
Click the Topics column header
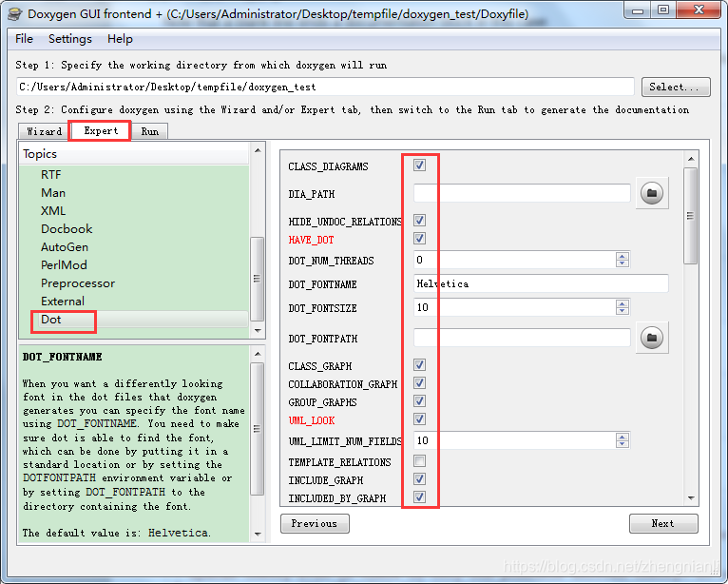tap(134, 154)
